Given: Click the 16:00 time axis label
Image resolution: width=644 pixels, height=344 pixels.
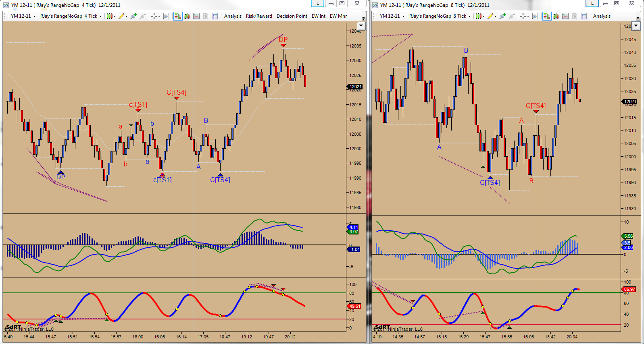Looking at the screenshot, I should coord(138,337).
